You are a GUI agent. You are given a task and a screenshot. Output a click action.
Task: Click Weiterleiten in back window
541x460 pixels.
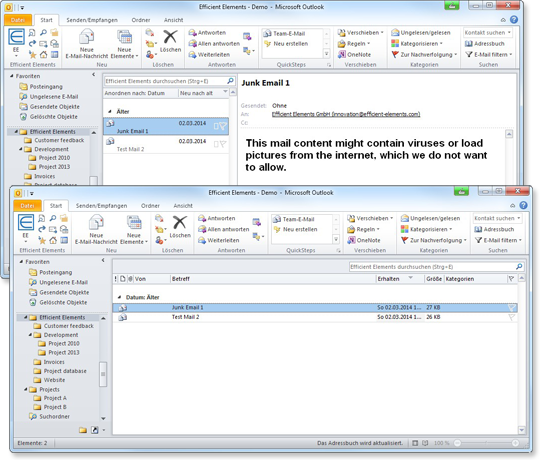pyautogui.click(x=209, y=55)
